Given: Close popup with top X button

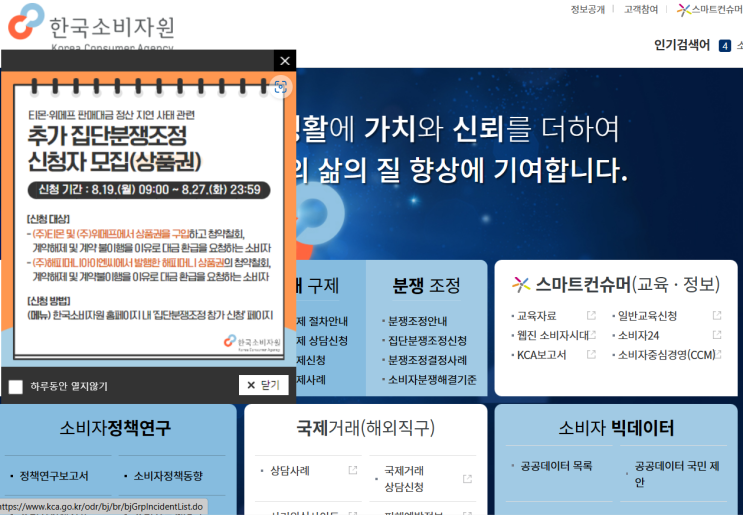Looking at the screenshot, I should coord(285,61).
